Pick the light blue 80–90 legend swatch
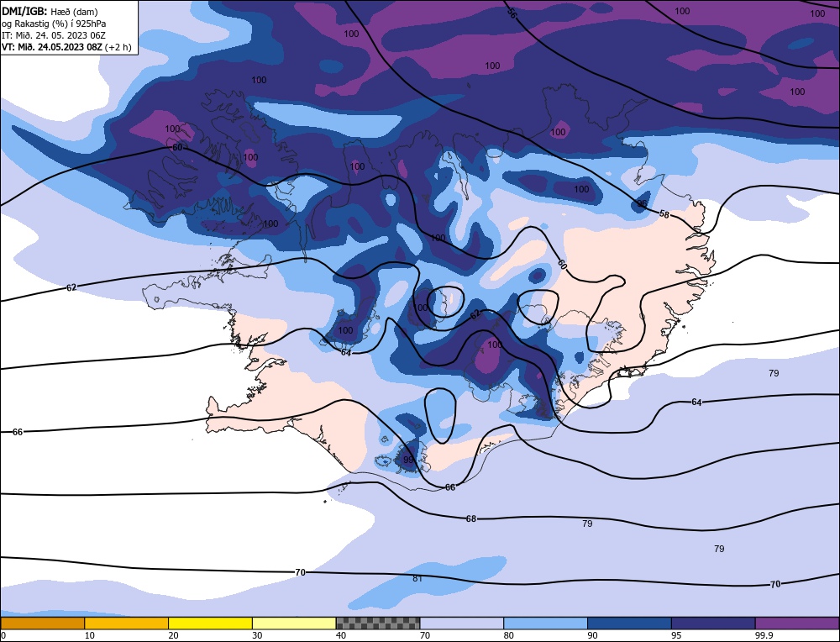Screen dimensions: 840x642 (x=545, y=623)
